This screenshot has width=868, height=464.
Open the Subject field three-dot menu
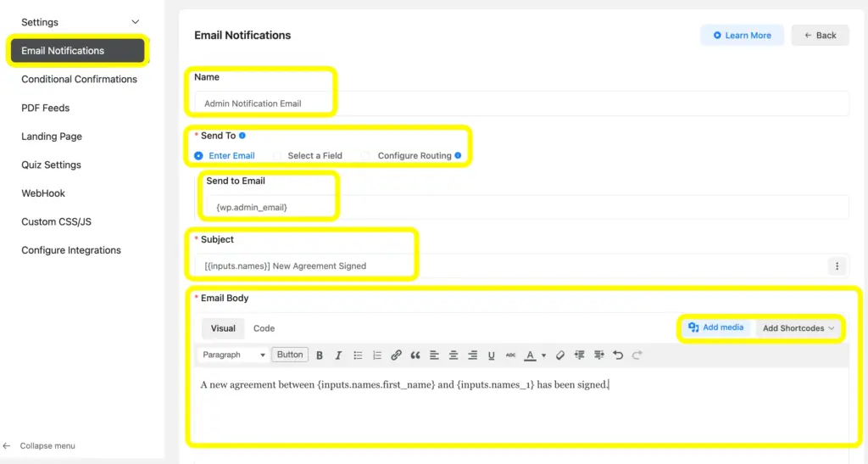pos(837,266)
